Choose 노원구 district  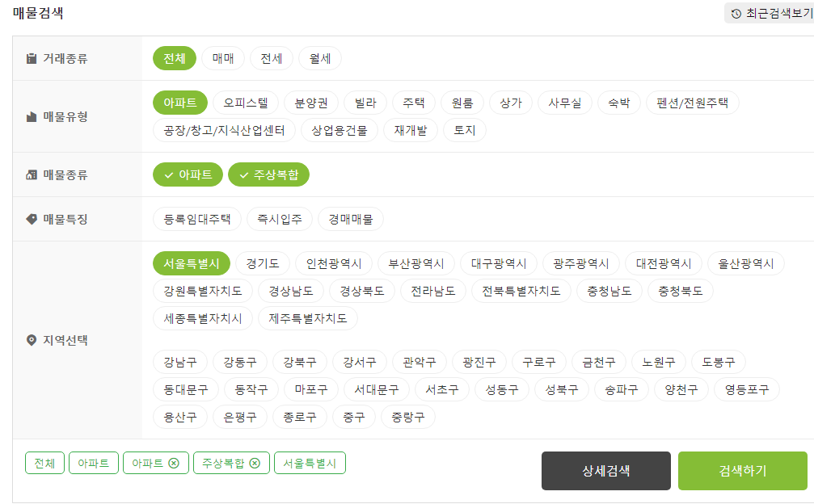tap(659, 362)
